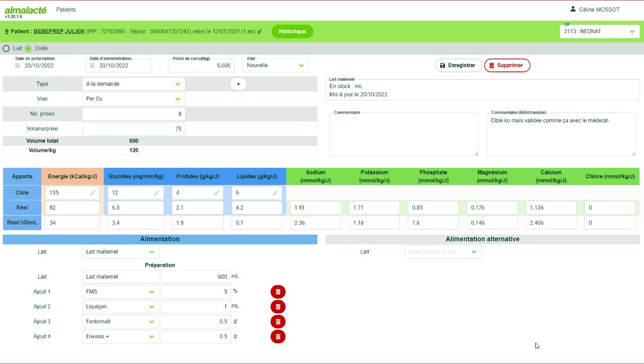Open the BEBEPREP JULIEN patient link
This screenshot has width=644, height=364.
[x=59, y=32]
